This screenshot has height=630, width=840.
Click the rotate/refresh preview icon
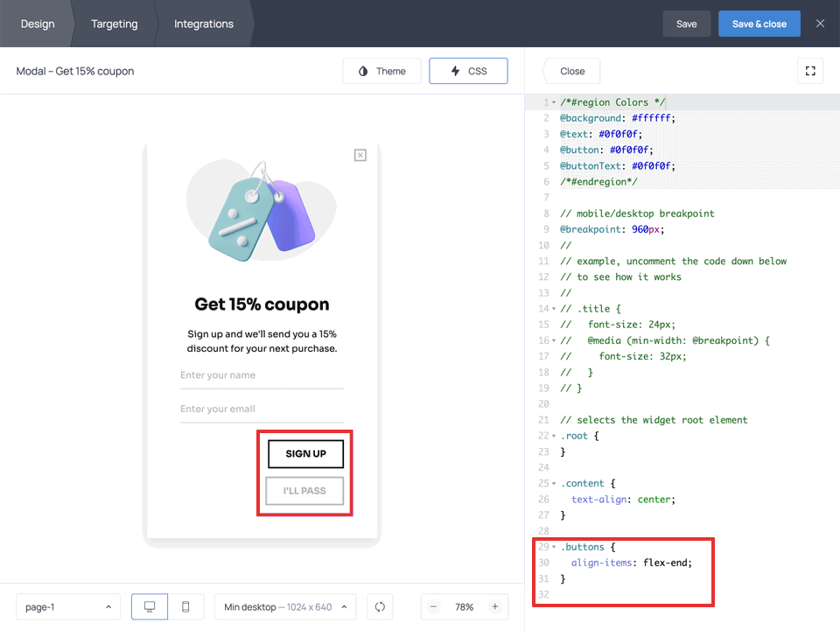[x=380, y=606]
